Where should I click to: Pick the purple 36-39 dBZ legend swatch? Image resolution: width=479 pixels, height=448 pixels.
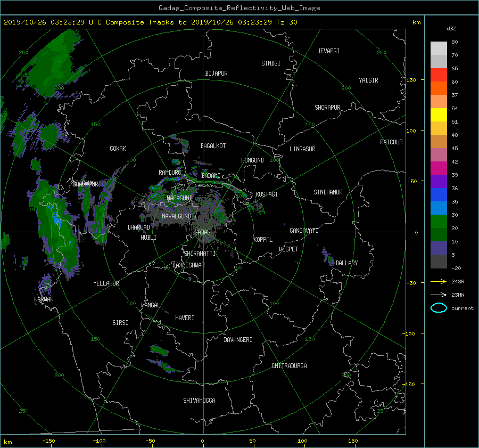[439, 182]
